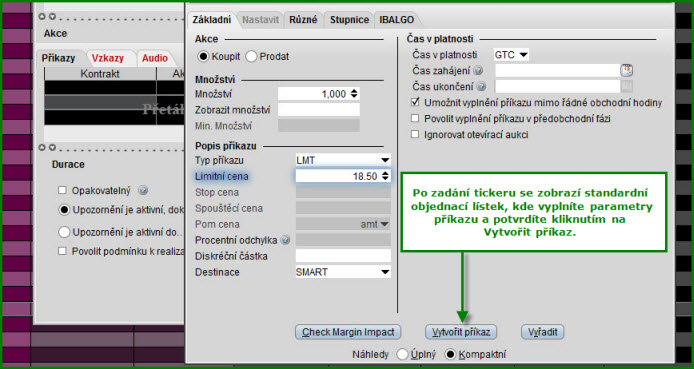Open the Čas v platnosti GTC dropdown
The image size is (694, 369).
tap(511, 55)
